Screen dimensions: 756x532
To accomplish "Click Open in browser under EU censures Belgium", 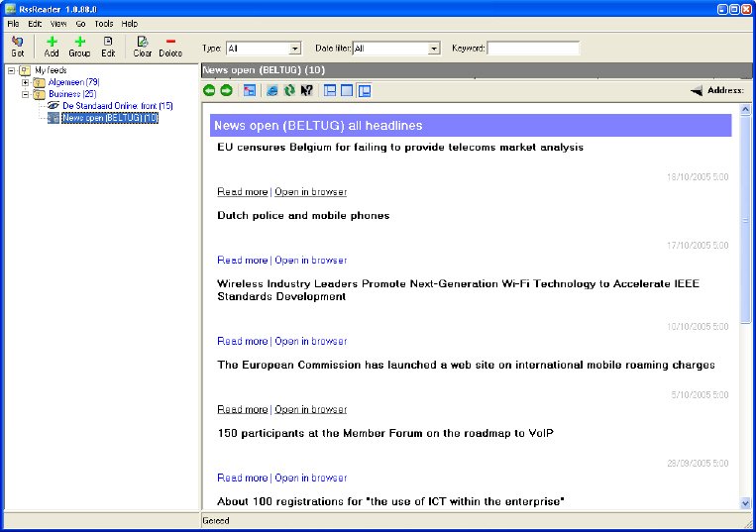I will 310,192.
